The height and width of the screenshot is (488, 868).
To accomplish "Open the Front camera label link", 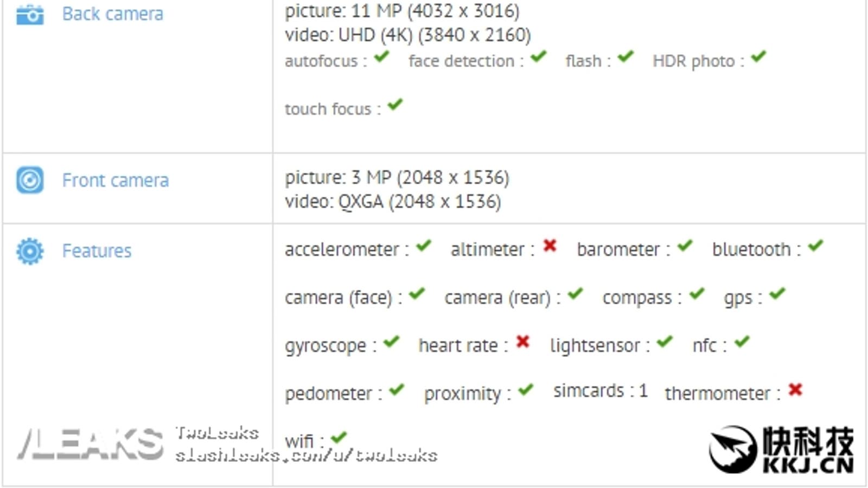I will click(x=115, y=180).
